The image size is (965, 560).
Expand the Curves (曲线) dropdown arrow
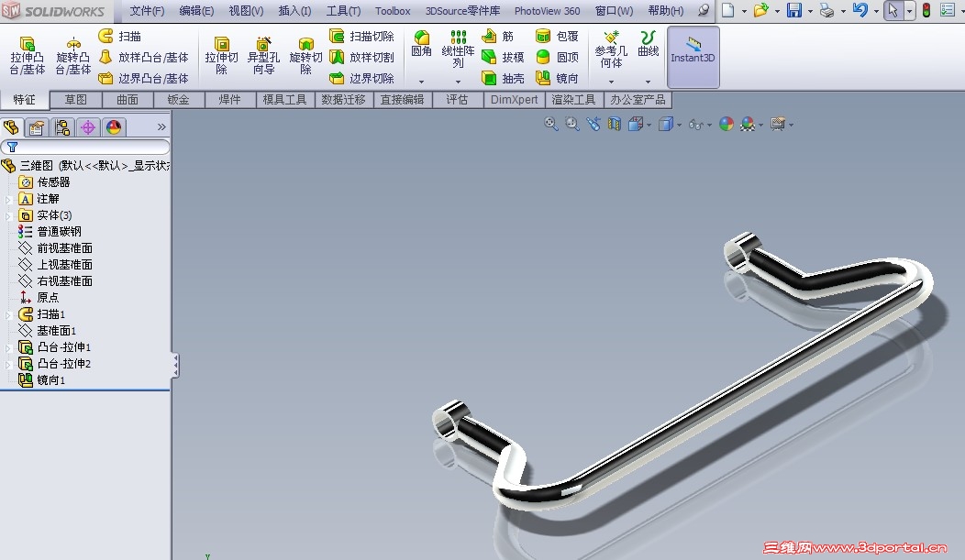(x=648, y=82)
